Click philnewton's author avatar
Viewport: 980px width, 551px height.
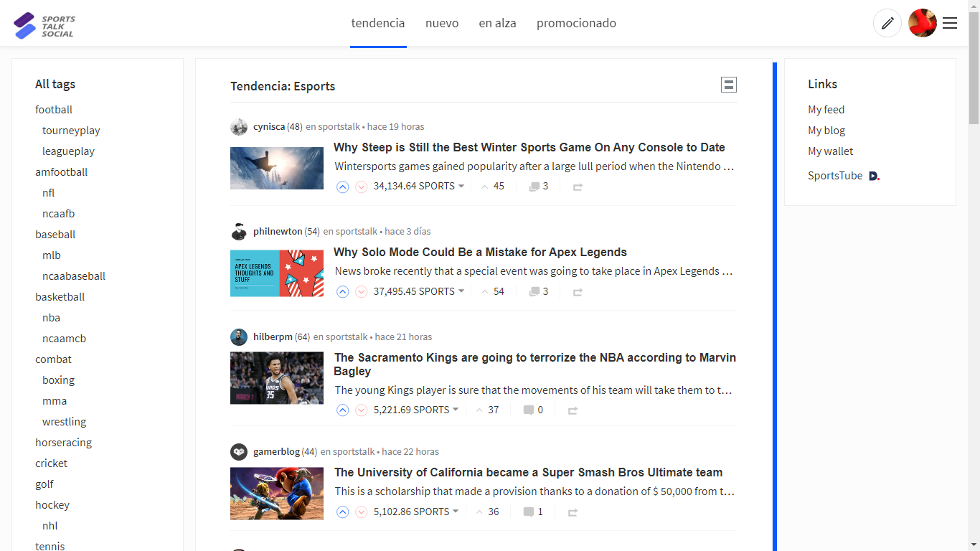click(239, 232)
